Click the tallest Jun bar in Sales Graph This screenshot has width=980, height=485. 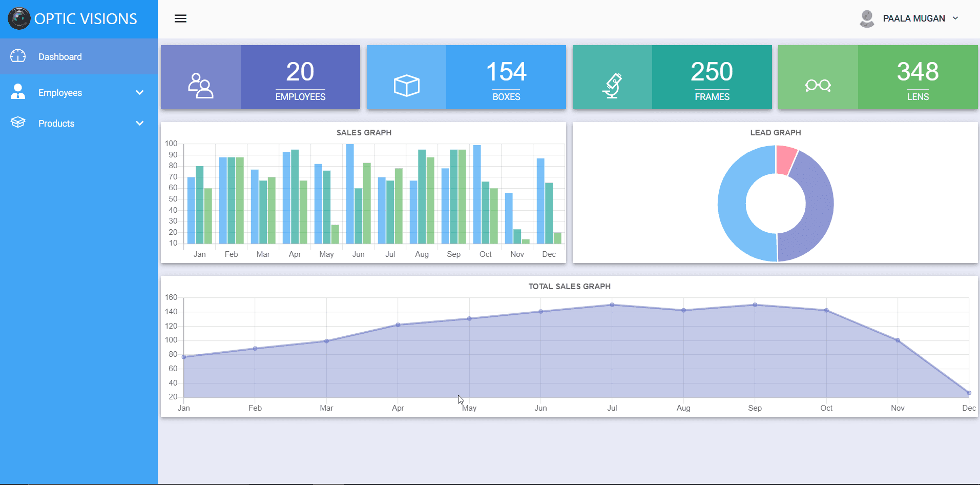350,194
